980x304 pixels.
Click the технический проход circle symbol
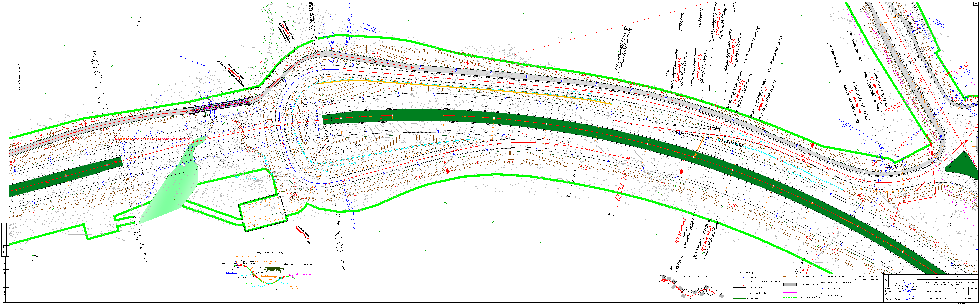coord(821,277)
